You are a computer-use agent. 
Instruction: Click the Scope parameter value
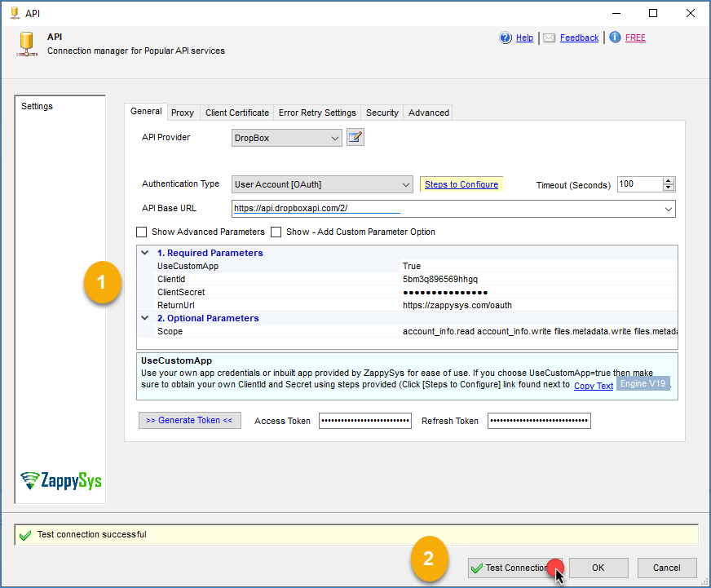[x=540, y=331]
